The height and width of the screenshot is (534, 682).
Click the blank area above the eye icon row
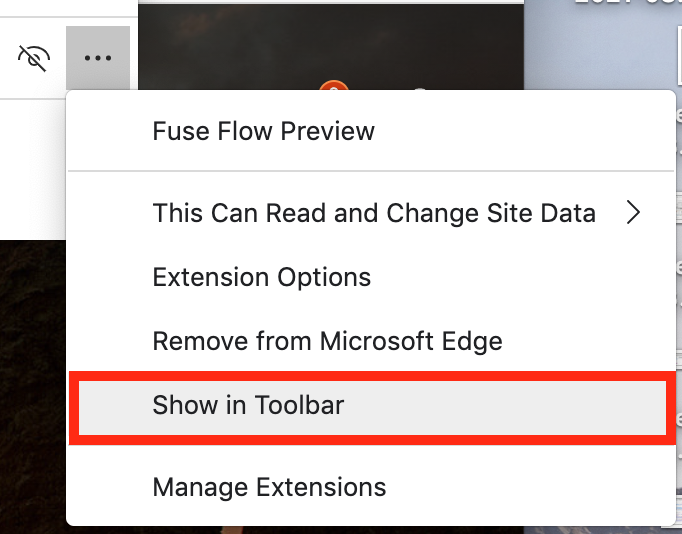(69, 8)
